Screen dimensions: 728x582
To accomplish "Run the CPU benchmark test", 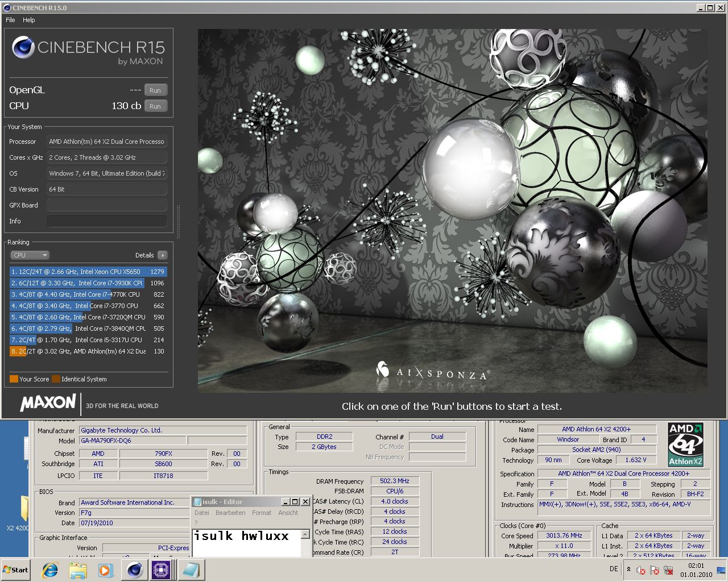I will [x=155, y=106].
